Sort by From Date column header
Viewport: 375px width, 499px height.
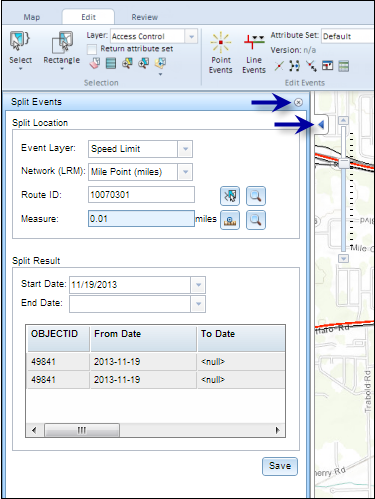pyautogui.click(x=143, y=338)
